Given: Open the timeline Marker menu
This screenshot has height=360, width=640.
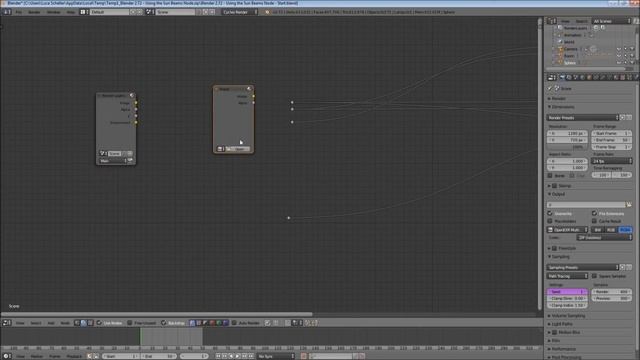Looking at the screenshot, I should pos(37,356).
